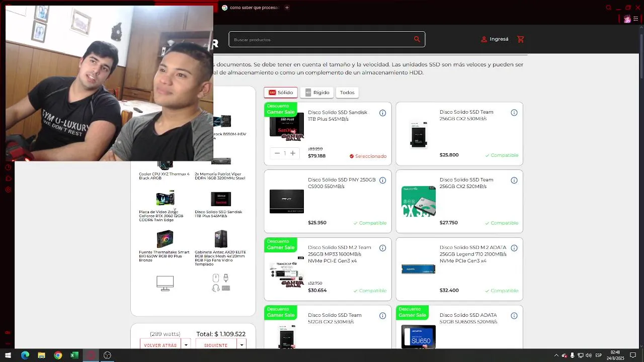
Task: Click Placa de Video Zotac RTX 3060 summary item
Action: (165, 206)
